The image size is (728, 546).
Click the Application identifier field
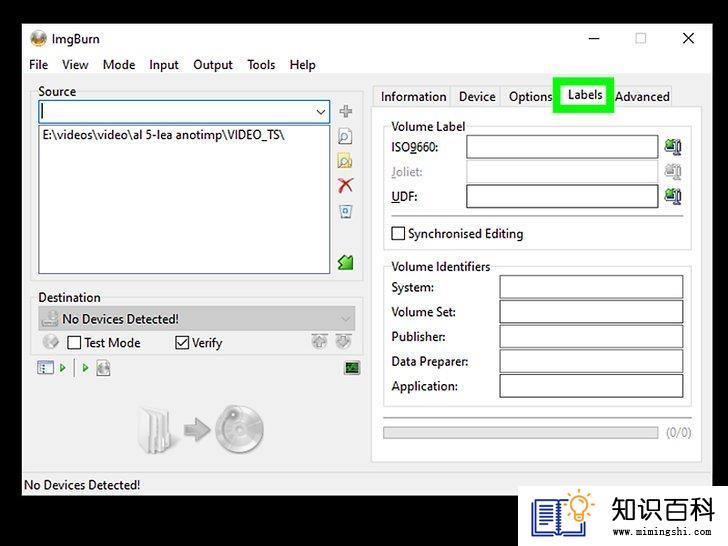(591, 386)
